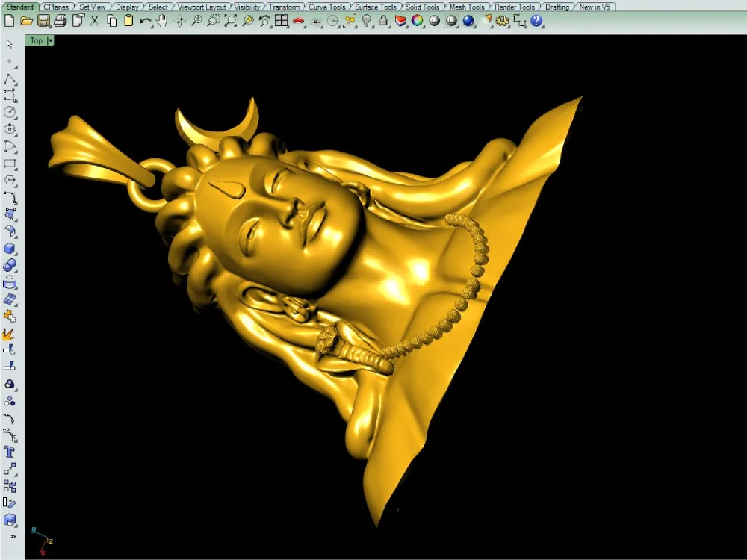
Task: Click the four-viewport layout icon
Action: click(282, 21)
